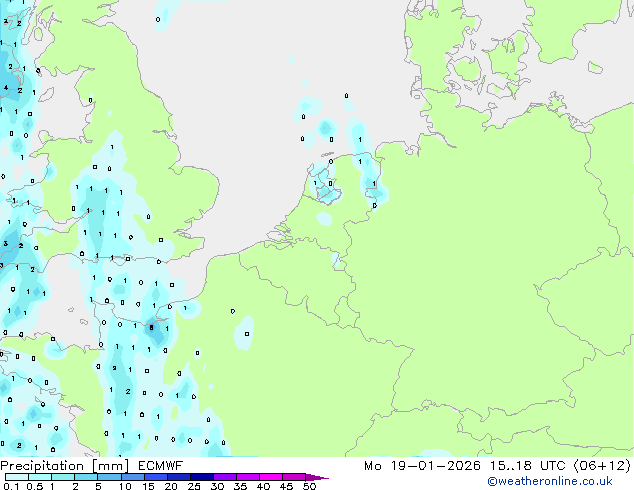Click the legend value "0.5"

(35, 486)
